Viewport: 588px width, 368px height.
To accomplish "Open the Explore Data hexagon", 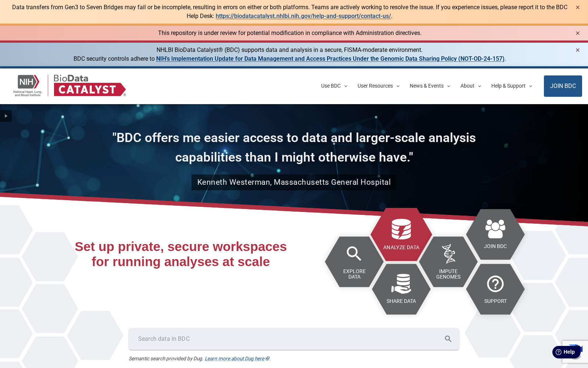I will 354,262.
